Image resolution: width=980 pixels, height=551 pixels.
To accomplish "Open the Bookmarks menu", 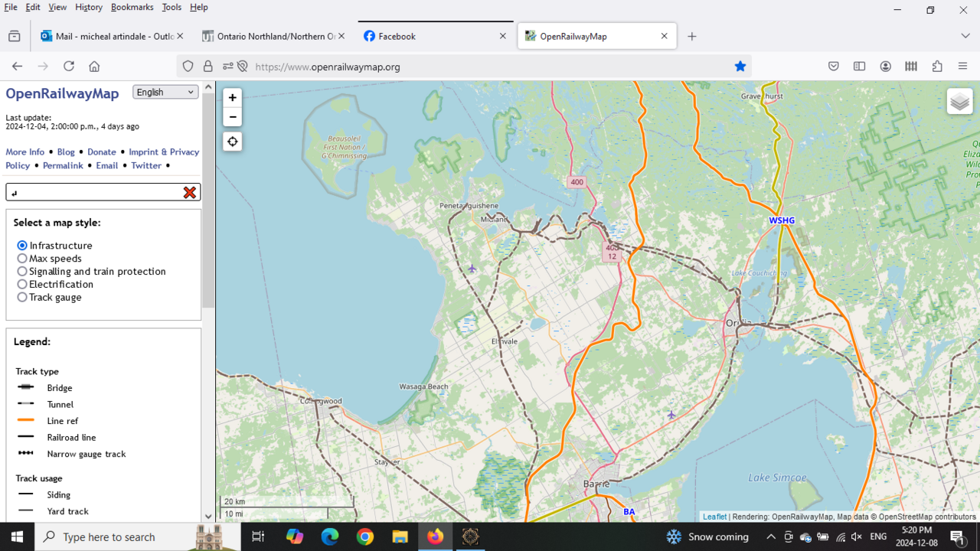I will pos(132,7).
